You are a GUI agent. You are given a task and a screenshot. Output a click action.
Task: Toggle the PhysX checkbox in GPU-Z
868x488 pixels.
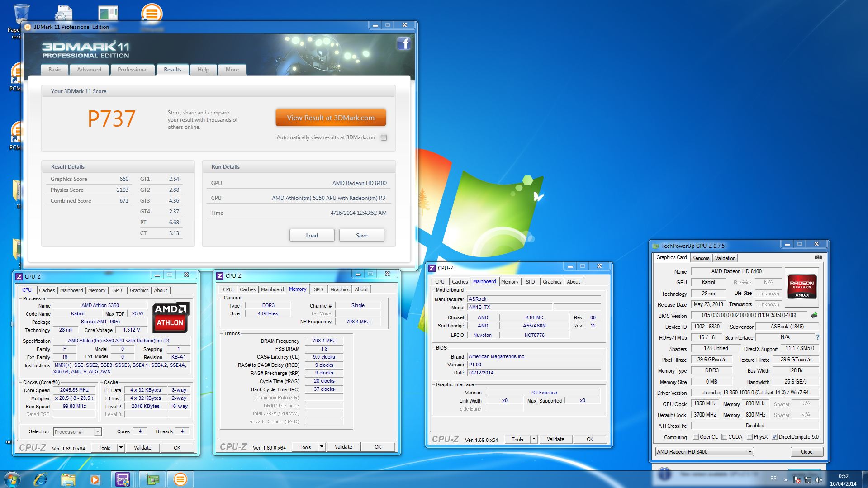pos(750,437)
